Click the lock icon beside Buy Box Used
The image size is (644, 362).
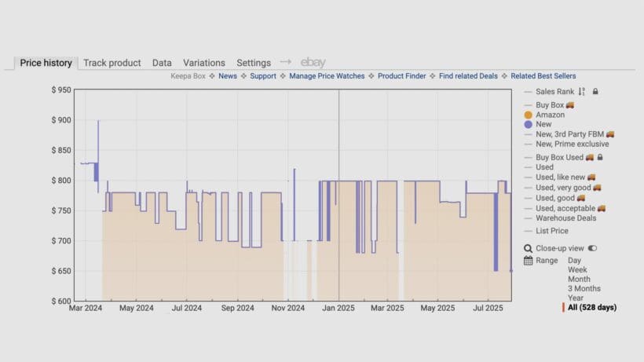(599, 157)
